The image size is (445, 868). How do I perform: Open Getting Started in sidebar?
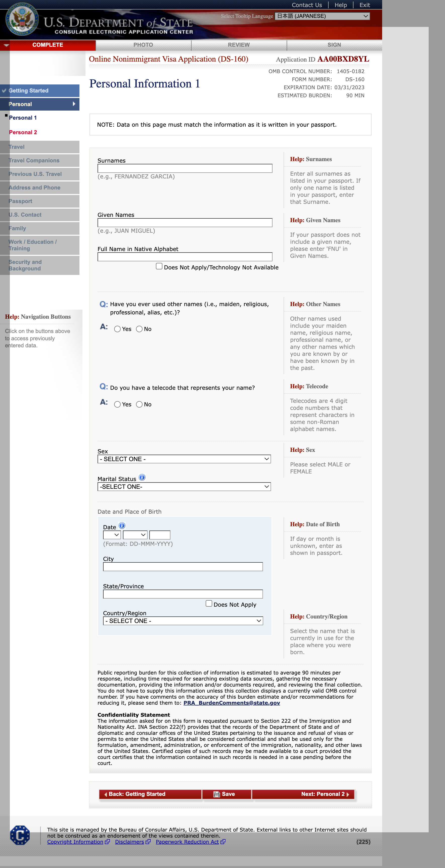click(x=40, y=91)
